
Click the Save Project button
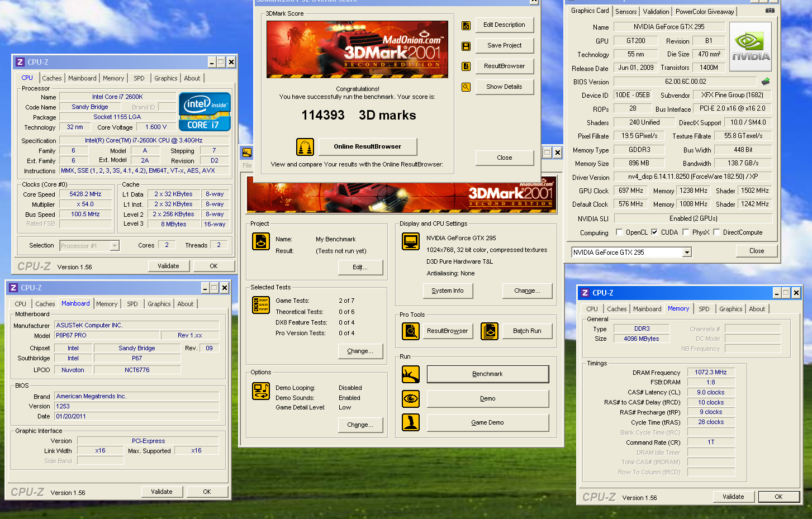[x=504, y=46]
